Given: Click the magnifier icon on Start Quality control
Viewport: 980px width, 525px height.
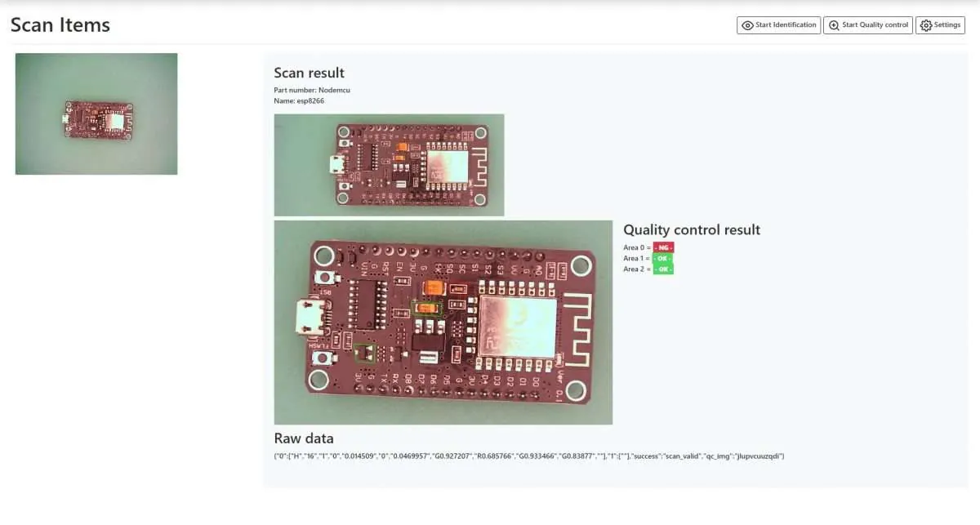Looking at the screenshot, I should tap(834, 25).
